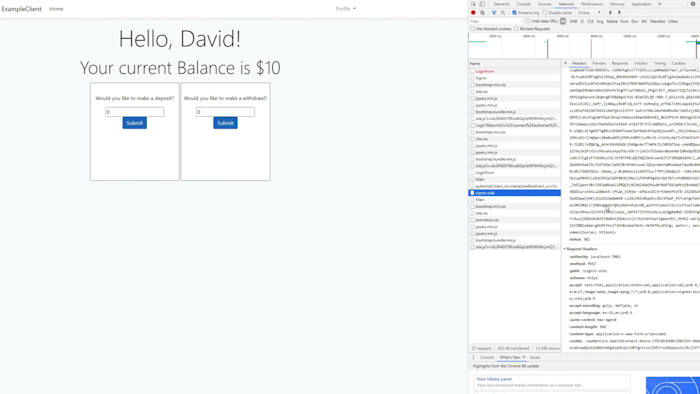
Task: Toggle Preserve log checkbox
Action: [x=514, y=12]
